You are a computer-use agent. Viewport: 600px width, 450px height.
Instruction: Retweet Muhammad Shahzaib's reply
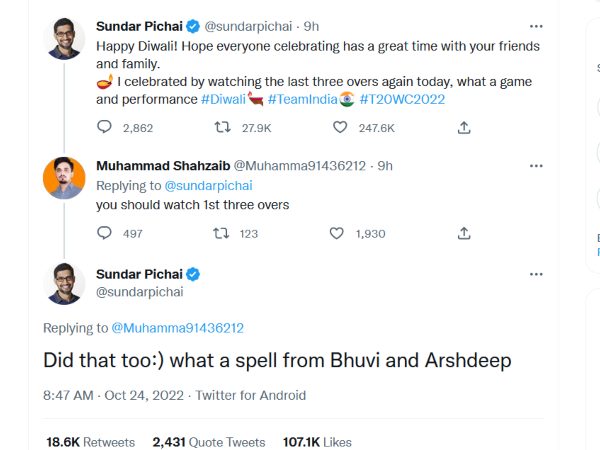point(224,233)
